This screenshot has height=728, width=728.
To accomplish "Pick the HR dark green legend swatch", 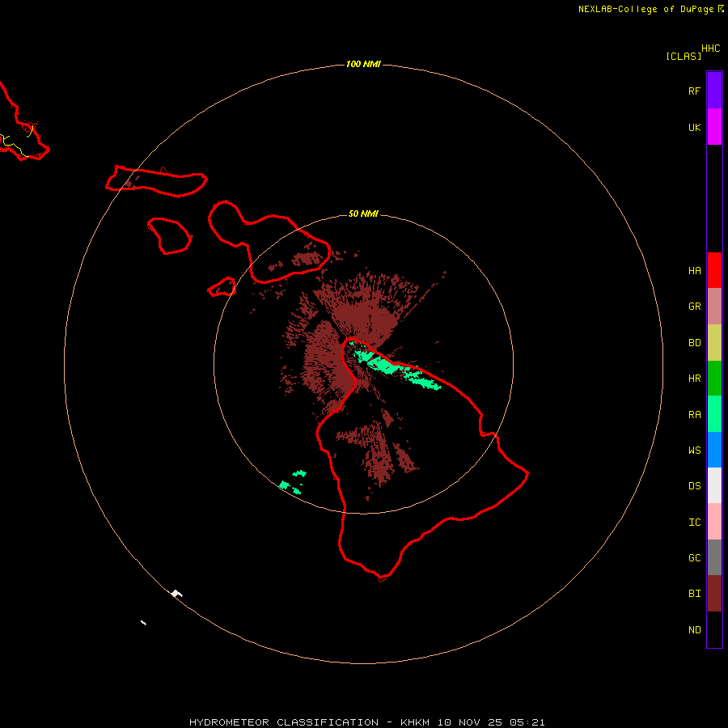I will 714,379.
